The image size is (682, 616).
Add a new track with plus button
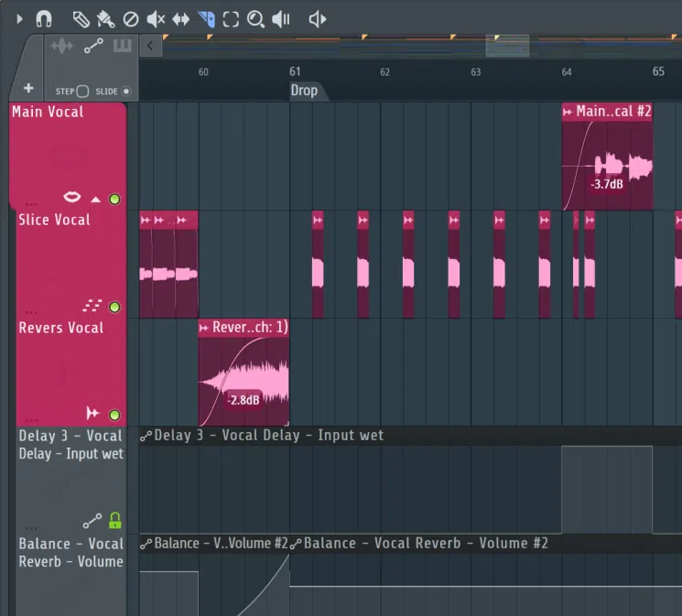point(28,88)
